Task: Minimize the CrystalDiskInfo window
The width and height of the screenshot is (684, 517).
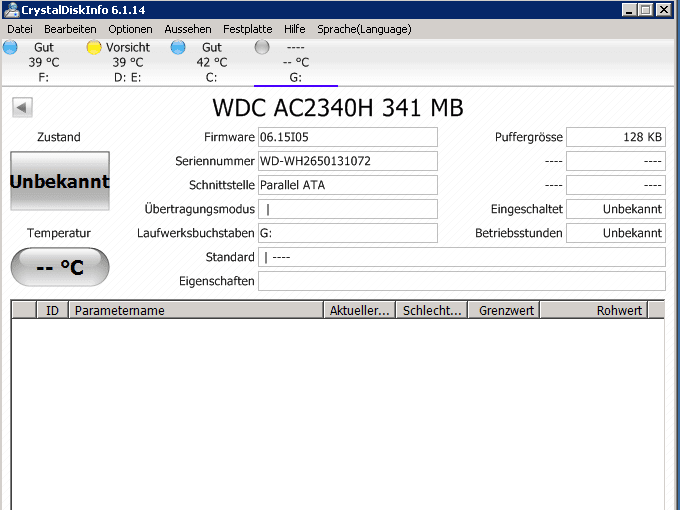Action: (x=629, y=10)
